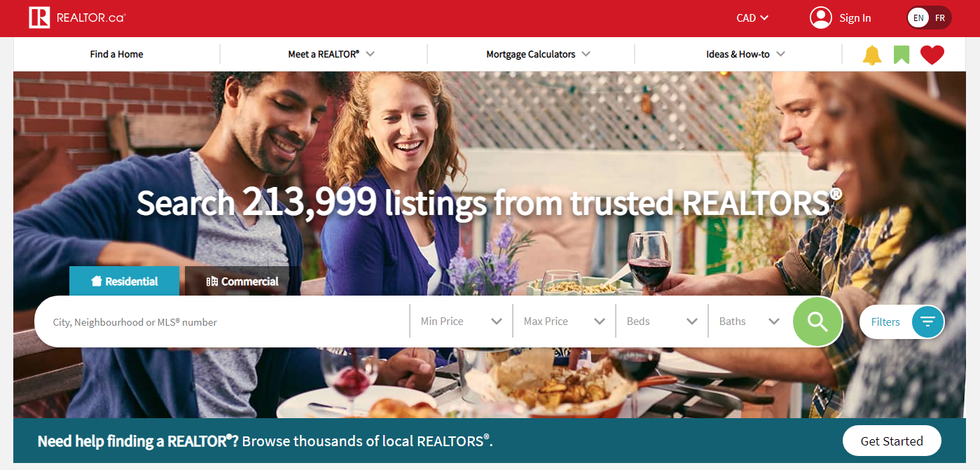This screenshot has width=980, height=470.
Task: Open the CAD currency dropdown
Action: (752, 18)
